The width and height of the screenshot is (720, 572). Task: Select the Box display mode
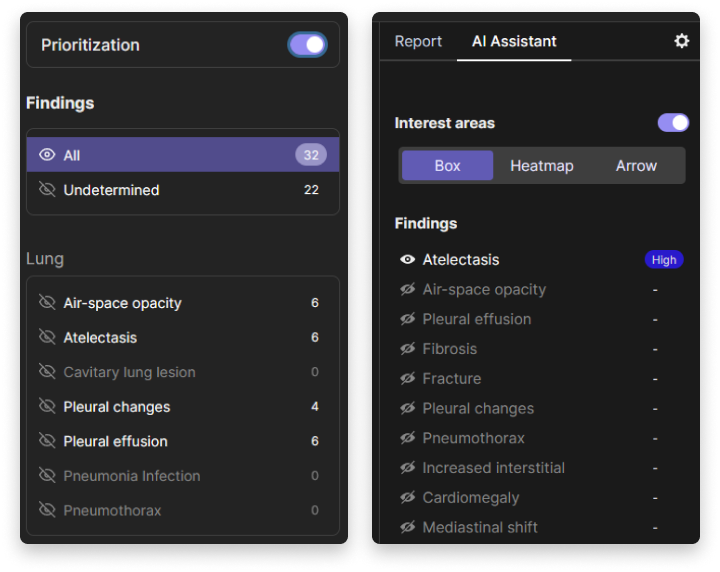(x=448, y=166)
